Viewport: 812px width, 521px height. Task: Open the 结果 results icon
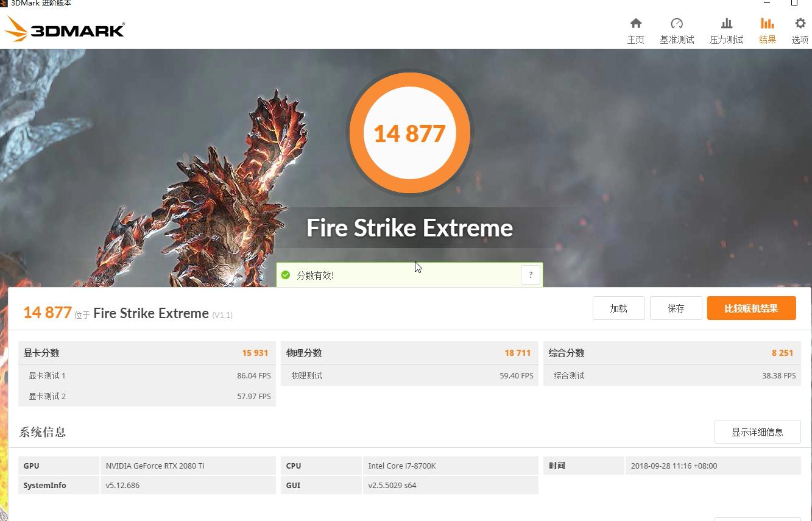[x=767, y=23]
